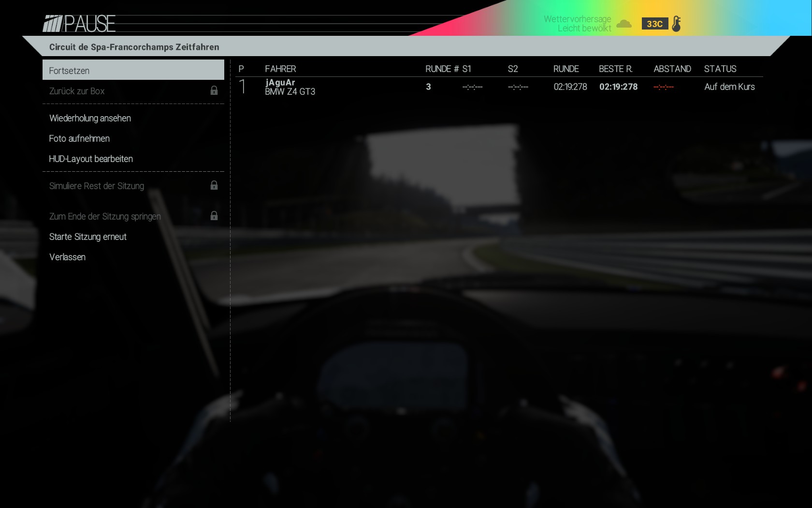Click Circuit de Spa-Francorchamps Zeitfahren title
The height and width of the screenshot is (508, 812).
pyautogui.click(x=134, y=47)
